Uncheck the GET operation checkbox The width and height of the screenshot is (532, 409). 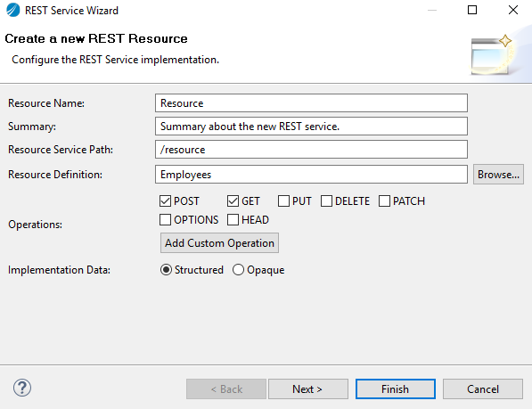coord(233,201)
